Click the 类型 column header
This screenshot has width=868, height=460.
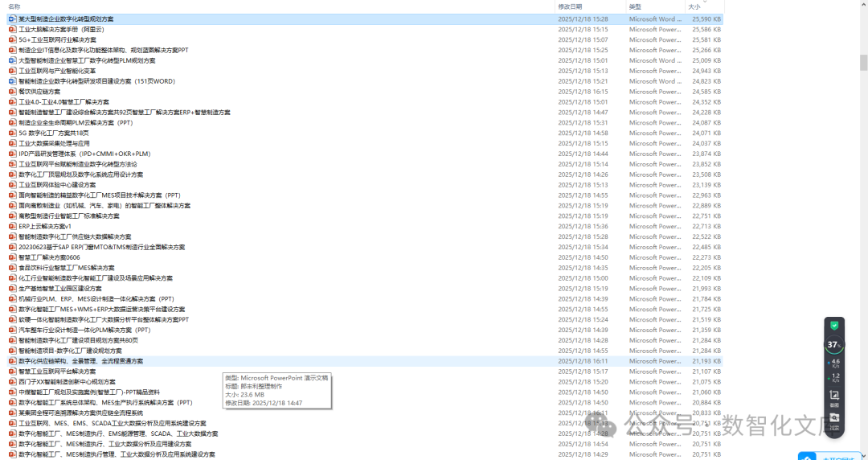(x=635, y=6)
